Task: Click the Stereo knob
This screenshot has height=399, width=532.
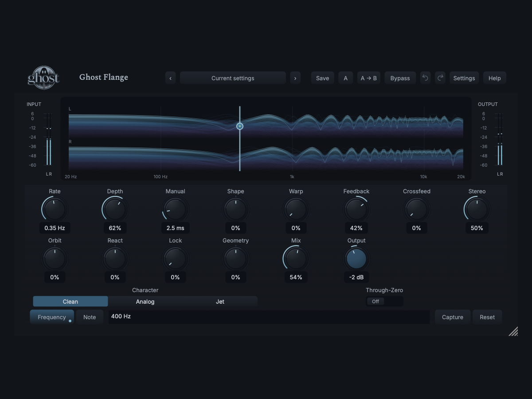Action: 477,209
